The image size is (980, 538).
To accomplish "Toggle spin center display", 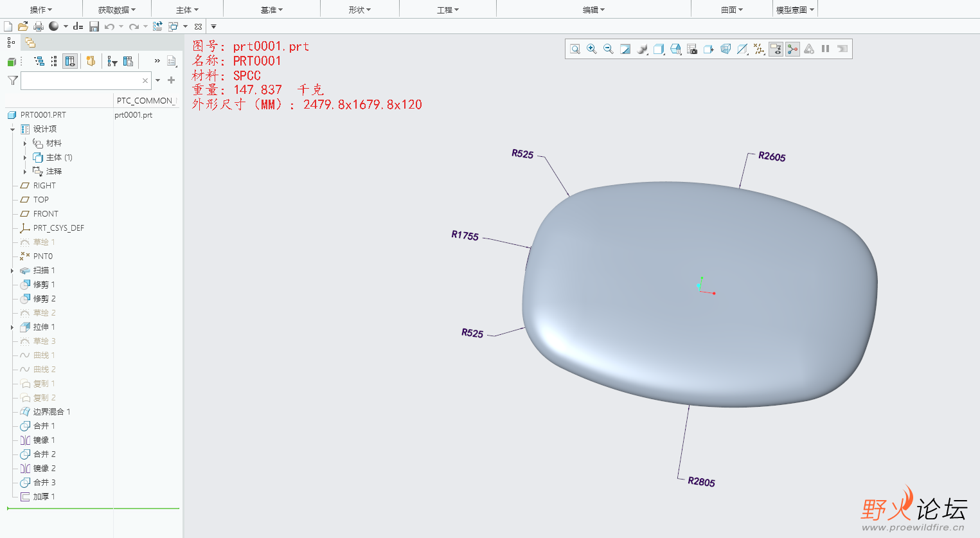I will (792, 49).
